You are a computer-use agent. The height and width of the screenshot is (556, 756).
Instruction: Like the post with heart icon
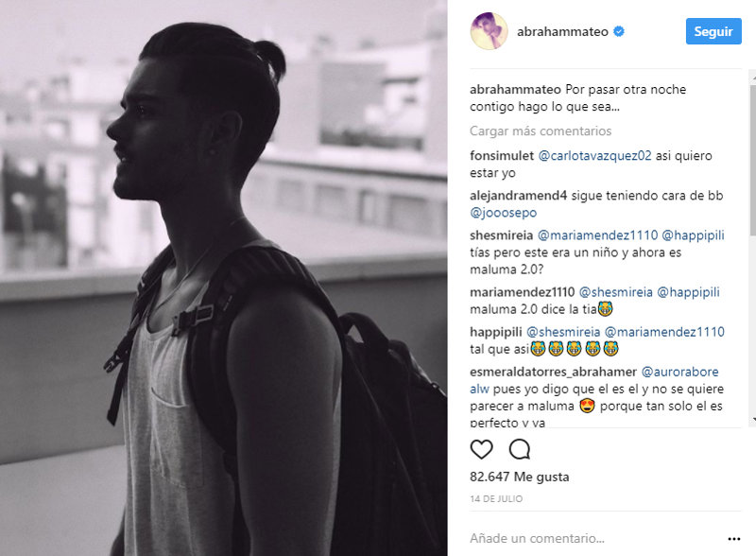(x=481, y=449)
